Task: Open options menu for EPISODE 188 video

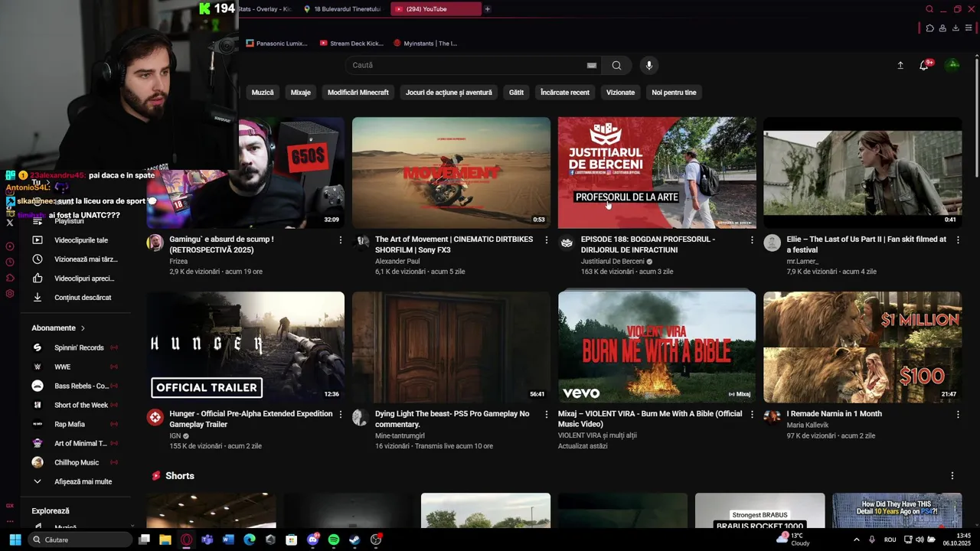Action: point(752,240)
